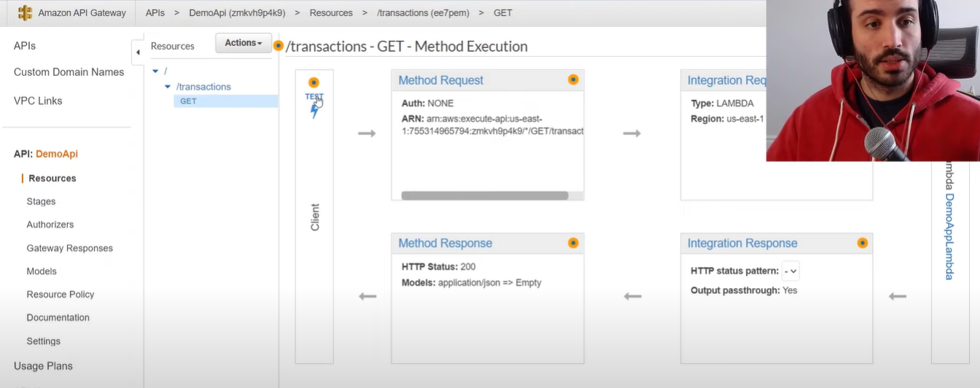This screenshot has width=980, height=388.
Task: Collapse the sidebar with arrow handle
Action: pos(138,53)
